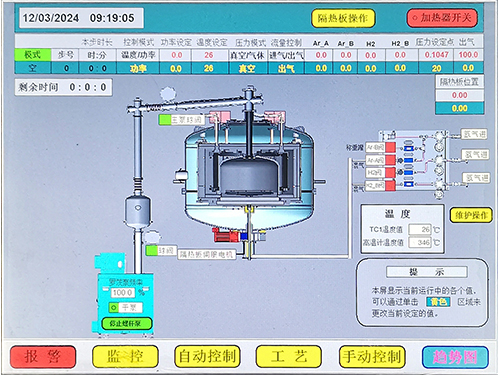Click the gear-shaped valve icon on the top pipe
The height and width of the screenshot is (375, 500).
pyautogui.click(x=167, y=93)
